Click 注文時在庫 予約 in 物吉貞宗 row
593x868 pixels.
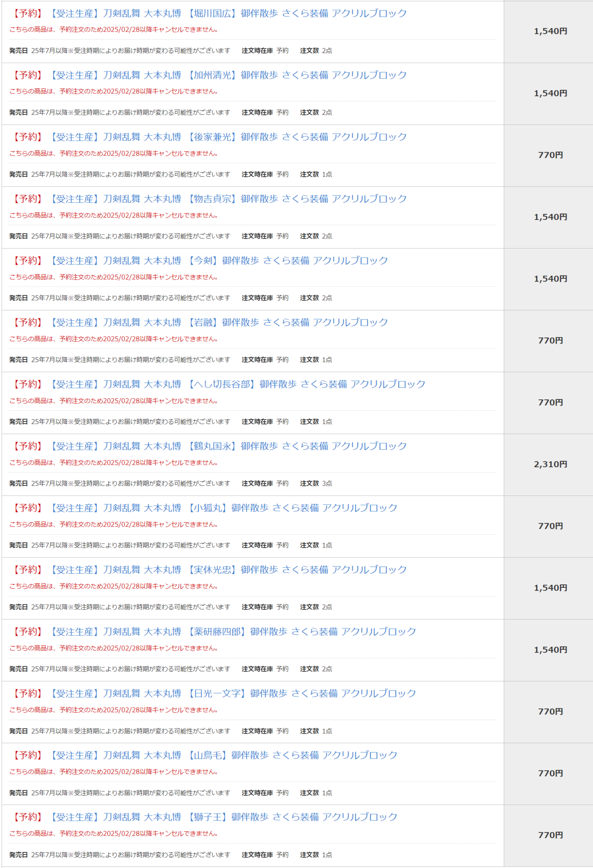(265, 236)
